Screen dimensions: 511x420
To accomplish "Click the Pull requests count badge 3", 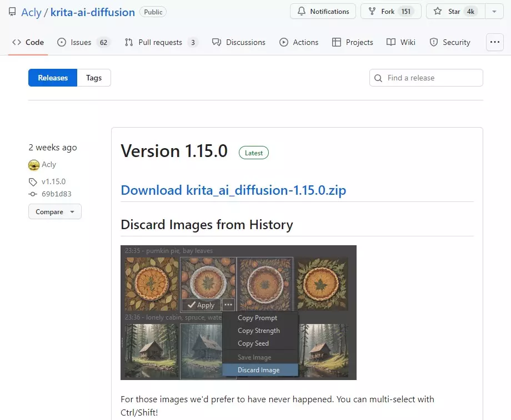I will pyautogui.click(x=193, y=43).
